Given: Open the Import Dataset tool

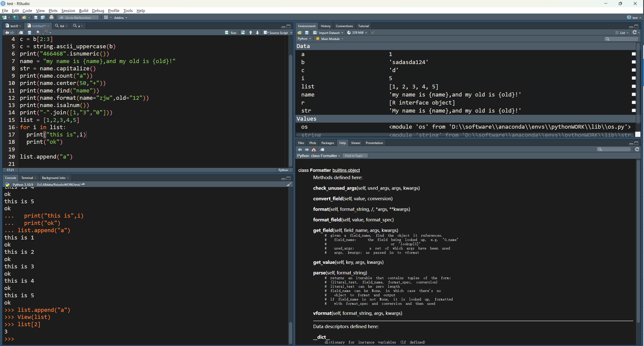Looking at the screenshot, I should tap(327, 32).
